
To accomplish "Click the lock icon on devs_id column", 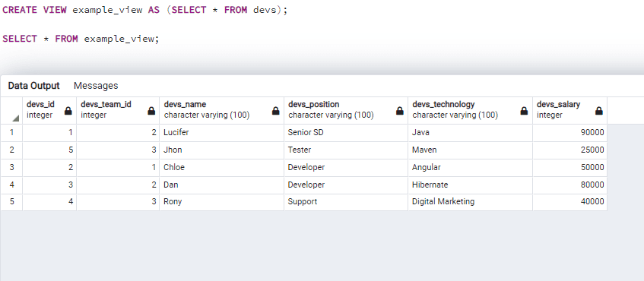I will pyautogui.click(x=68, y=111).
